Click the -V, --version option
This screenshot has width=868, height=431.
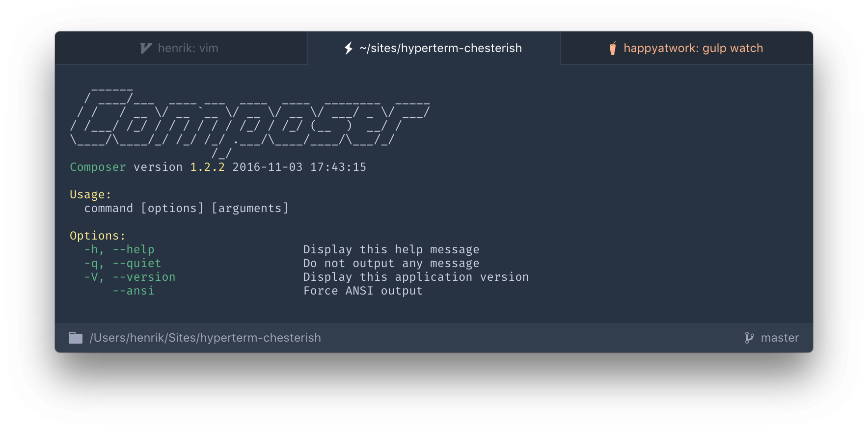click(x=130, y=277)
